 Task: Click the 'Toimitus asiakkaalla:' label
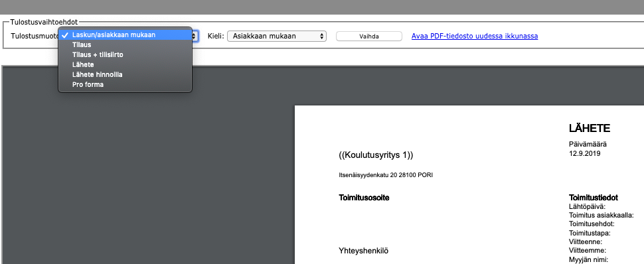[601, 215]
